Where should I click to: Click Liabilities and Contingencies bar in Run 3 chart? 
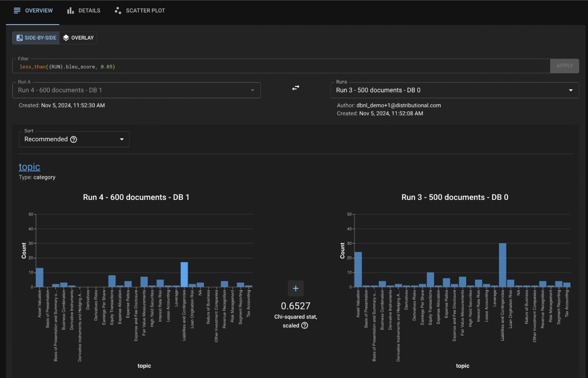coord(502,265)
